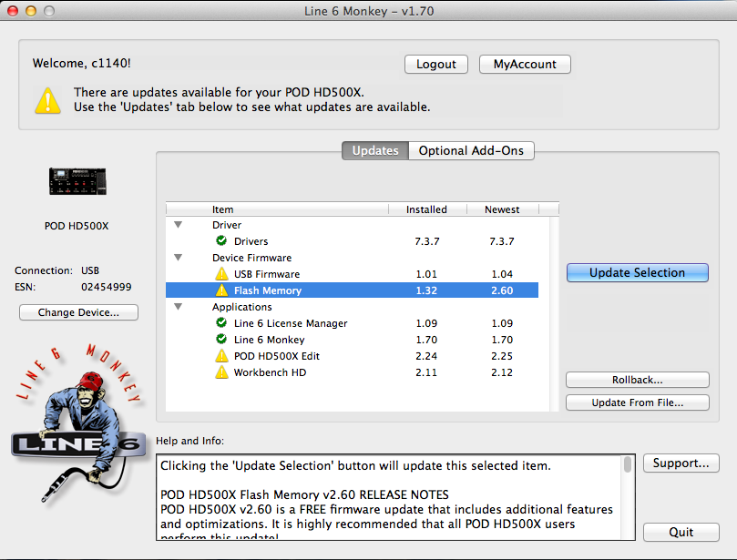Quit Line 6 Monkey

coord(681,532)
